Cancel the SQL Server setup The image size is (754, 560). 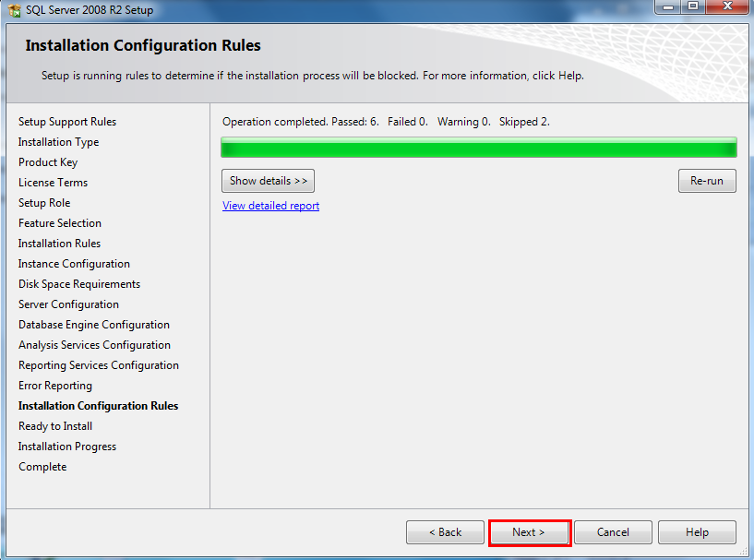pyautogui.click(x=613, y=532)
